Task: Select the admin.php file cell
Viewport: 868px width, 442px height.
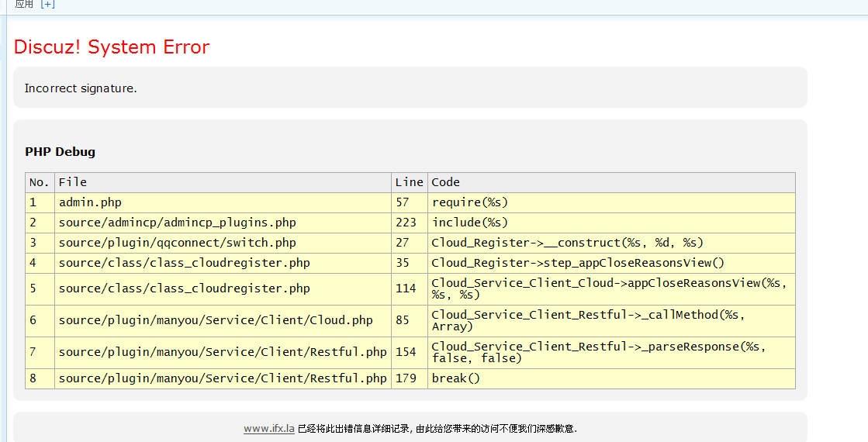Action: coord(90,202)
